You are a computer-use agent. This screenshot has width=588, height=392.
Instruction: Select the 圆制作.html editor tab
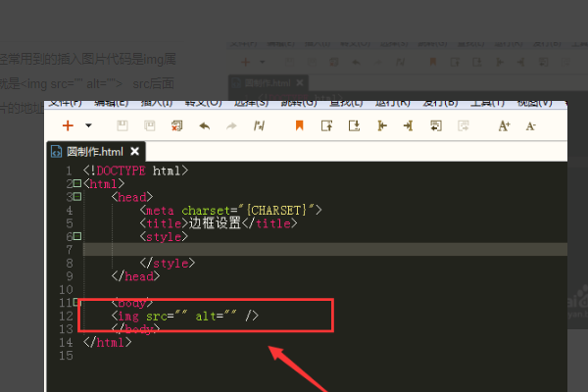point(95,151)
